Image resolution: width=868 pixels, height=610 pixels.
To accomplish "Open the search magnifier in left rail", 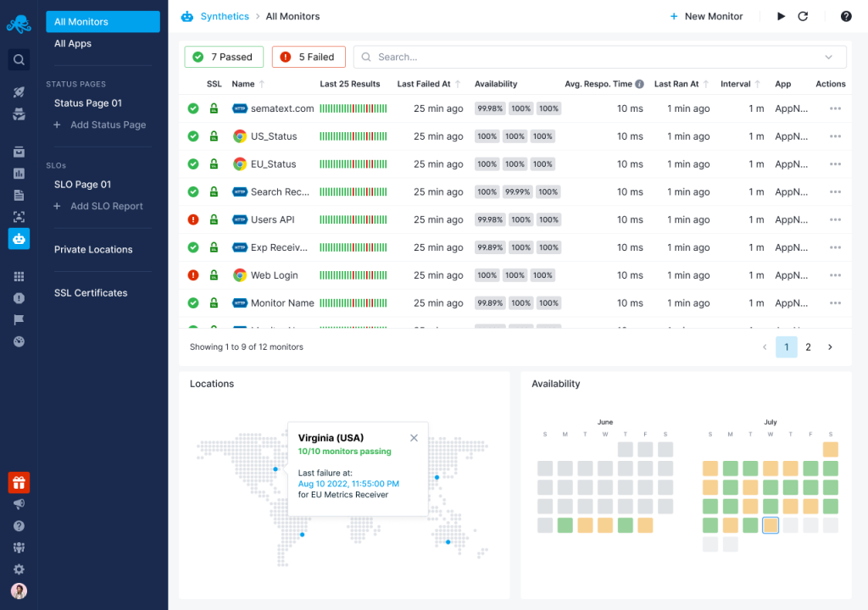I will point(19,60).
